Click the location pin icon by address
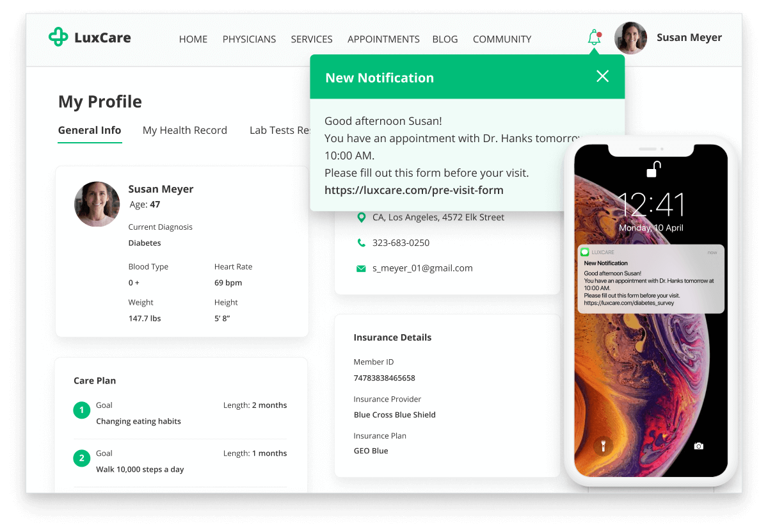Screen dimensions: 768x532 click(361, 218)
